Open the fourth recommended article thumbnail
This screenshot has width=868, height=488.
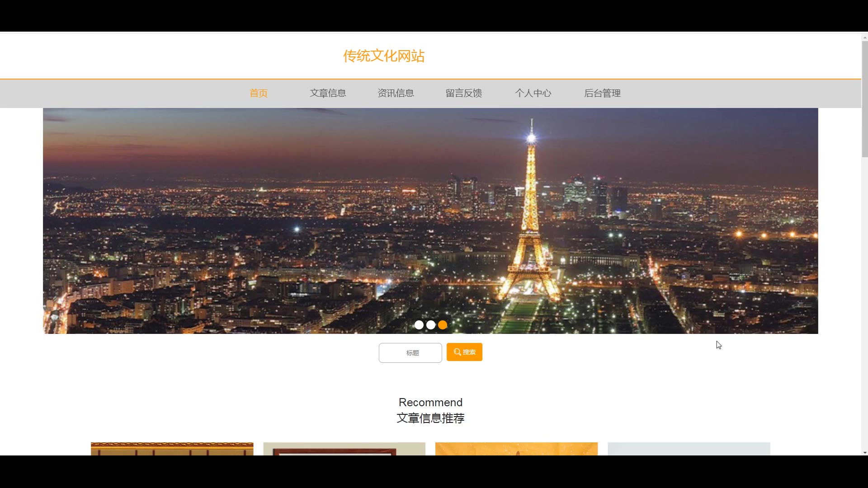coord(689,449)
